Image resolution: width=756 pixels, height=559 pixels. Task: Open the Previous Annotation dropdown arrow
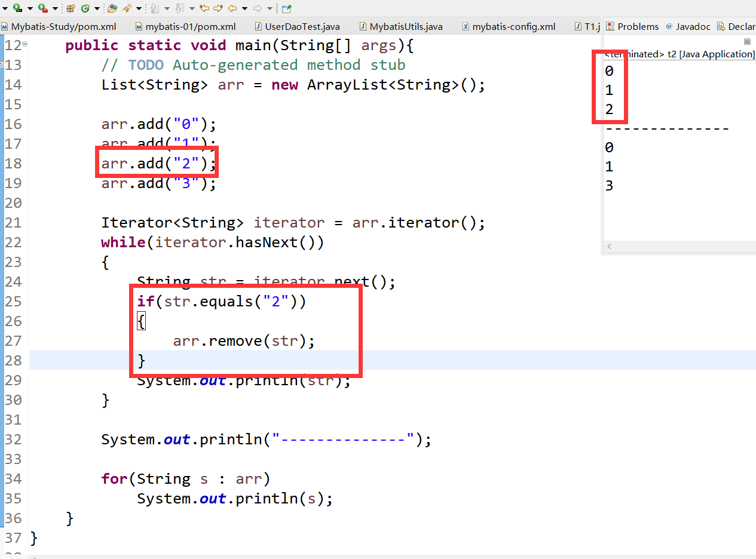coord(192,8)
